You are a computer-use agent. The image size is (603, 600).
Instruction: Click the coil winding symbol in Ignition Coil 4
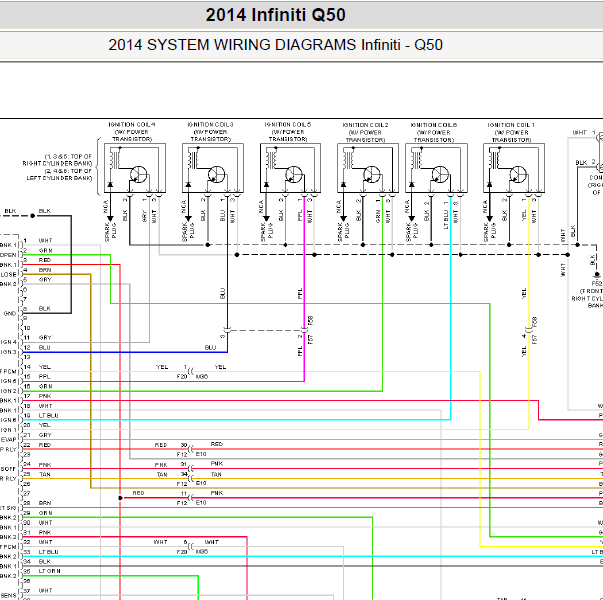point(115,158)
